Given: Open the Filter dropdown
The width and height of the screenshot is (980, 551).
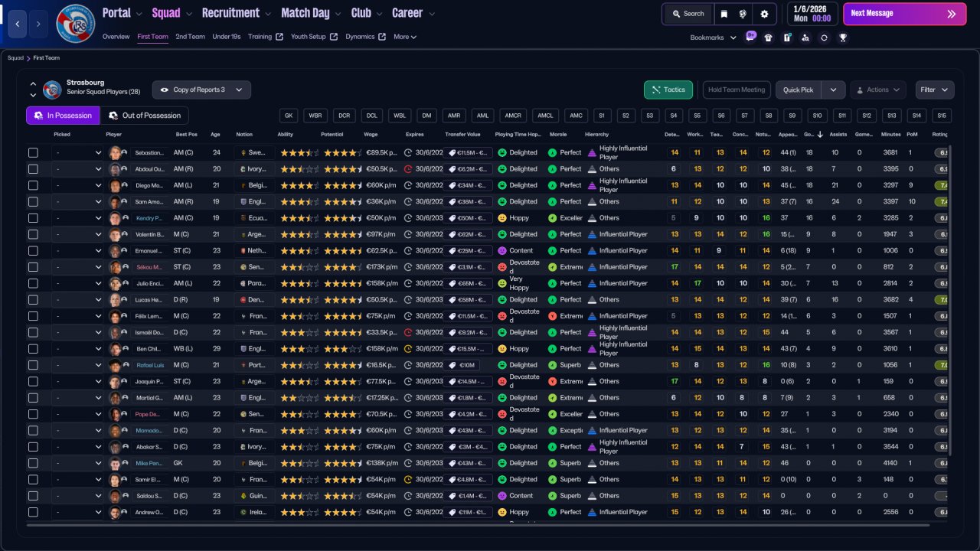Looking at the screenshot, I should coord(935,90).
